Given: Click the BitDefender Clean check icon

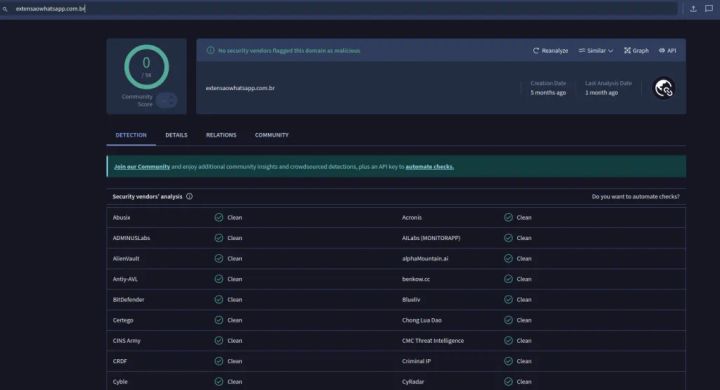Looking at the screenshot, I should pyautogui.click(x=219, y=300).
